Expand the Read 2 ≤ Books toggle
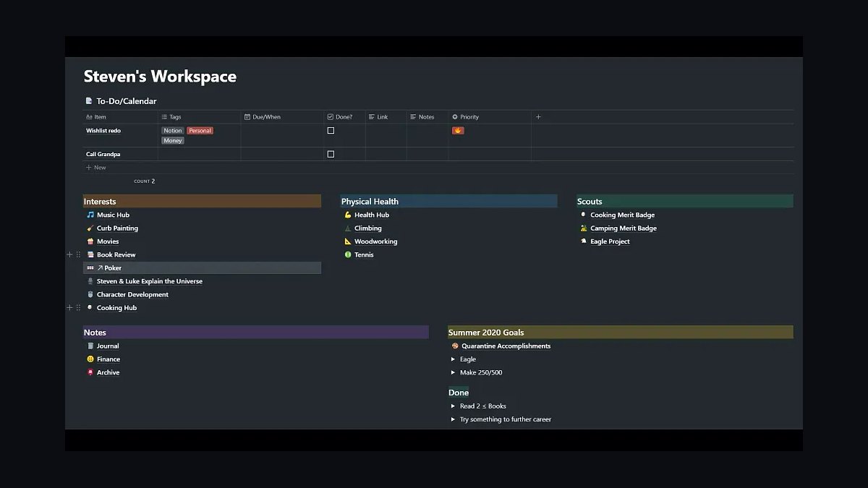The height and width of the screenshot is (488, 868). point(454,406)
